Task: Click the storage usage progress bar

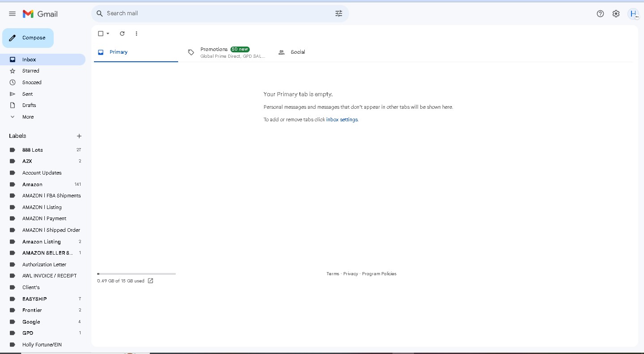Action: (x=136, y=274)
